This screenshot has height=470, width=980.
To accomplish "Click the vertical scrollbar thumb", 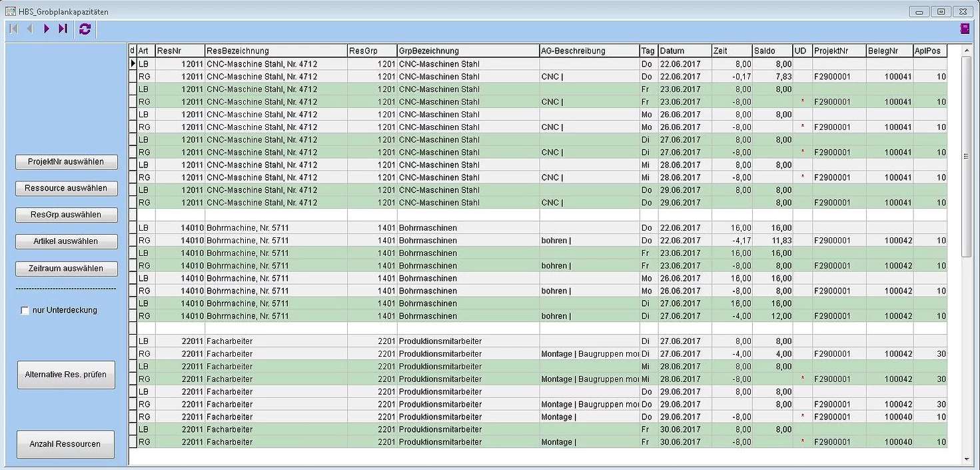I will tap(967, 157).
